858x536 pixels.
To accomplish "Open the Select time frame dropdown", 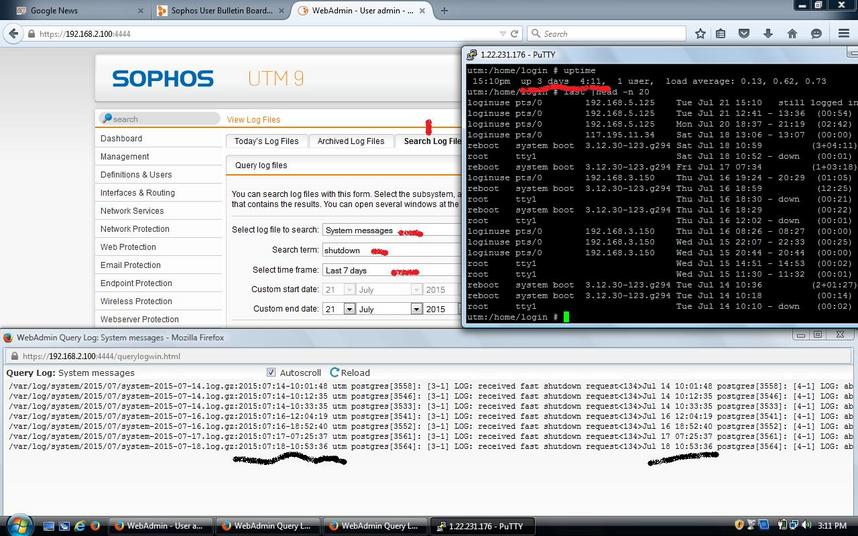I will coord(392,271).
